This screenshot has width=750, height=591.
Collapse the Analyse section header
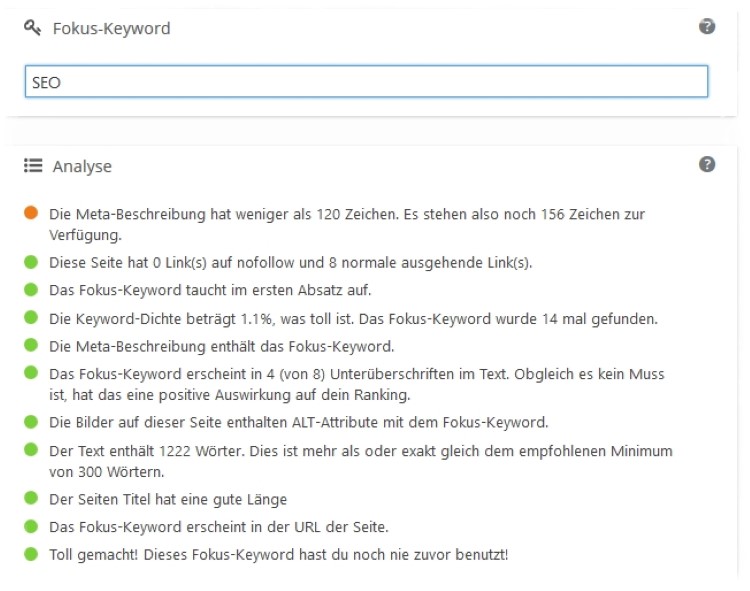[82, 166]
